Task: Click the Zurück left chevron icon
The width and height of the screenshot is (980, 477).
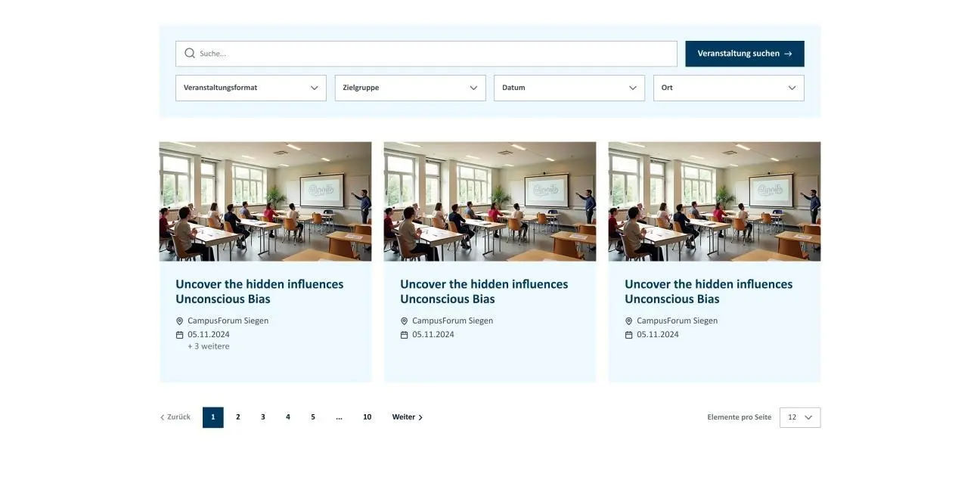Action: pyautogui.click(x=162, y=417)
